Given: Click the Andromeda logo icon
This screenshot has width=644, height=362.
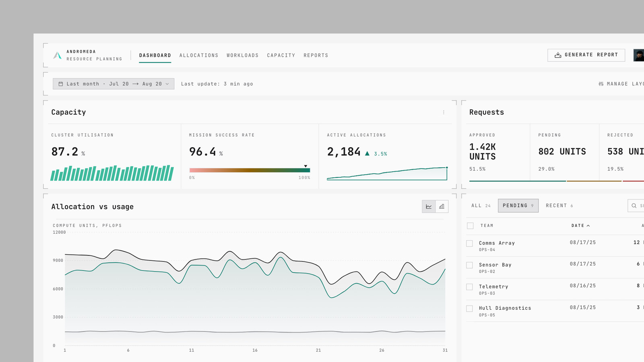Looking at the screenshot, I should click(58, 56).
